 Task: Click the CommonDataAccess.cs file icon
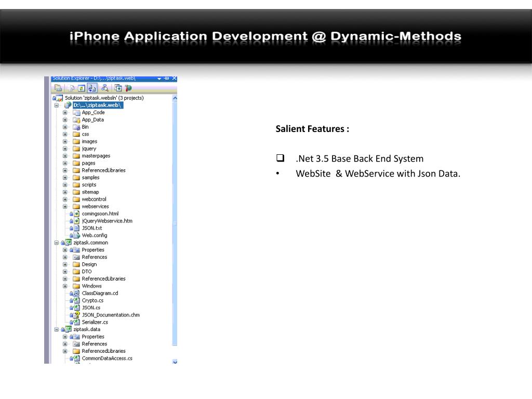(77, 358)
